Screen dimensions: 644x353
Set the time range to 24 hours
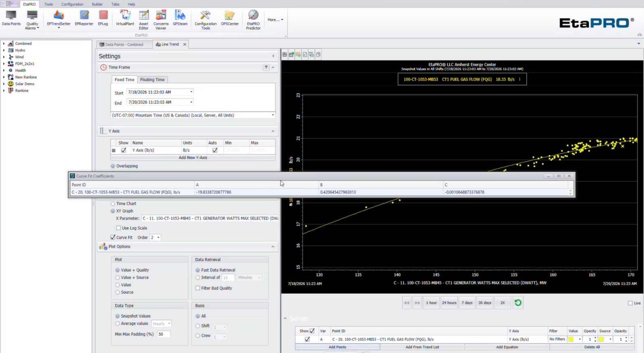[449, 303]
